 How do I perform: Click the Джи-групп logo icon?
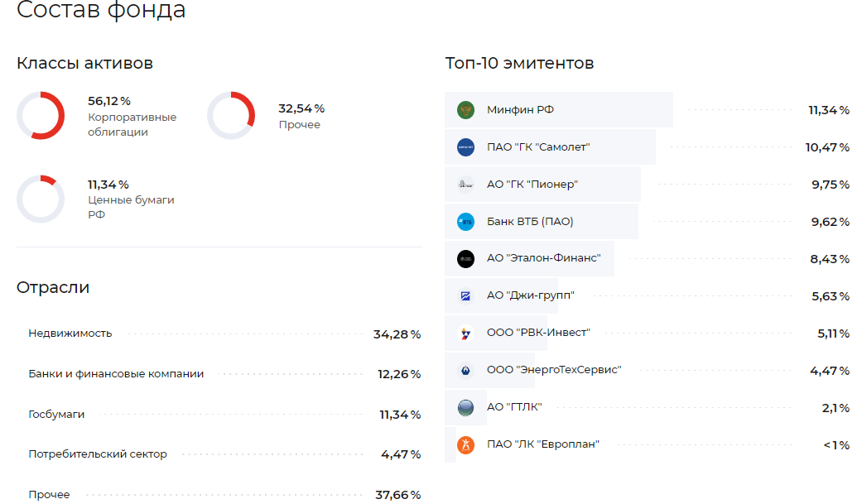(x=465, y=296)
